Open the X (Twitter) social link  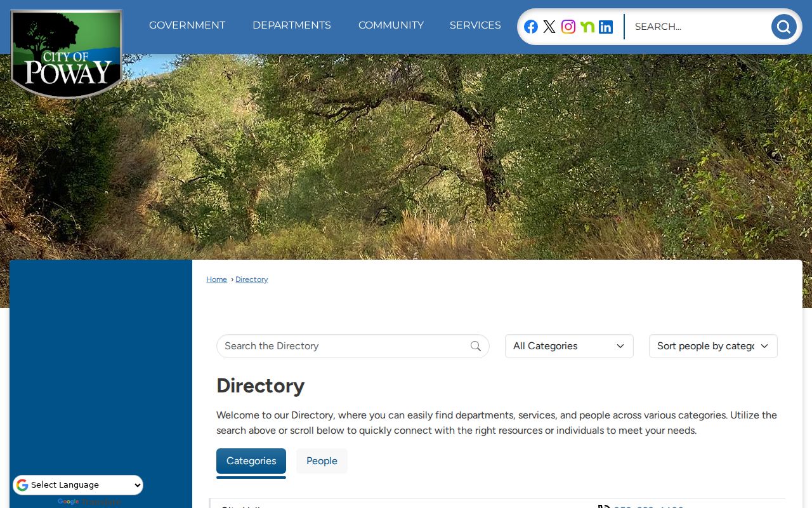point(549,27)
